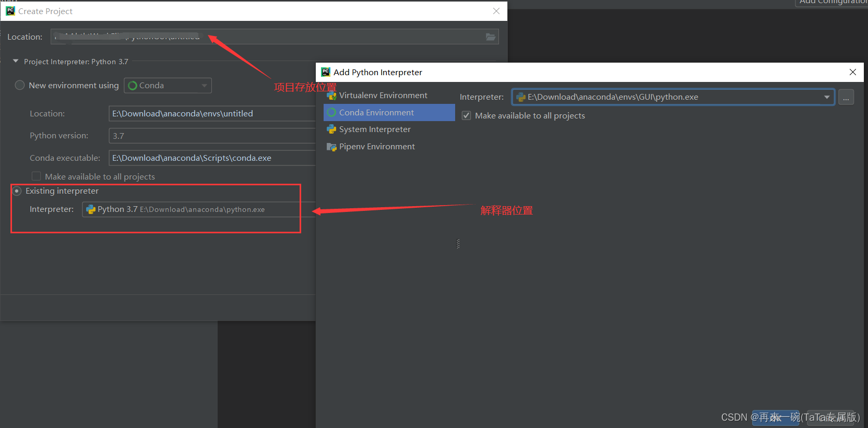Collapse the Project Interpreter: Python 3.7 section

tap(16, 61)
